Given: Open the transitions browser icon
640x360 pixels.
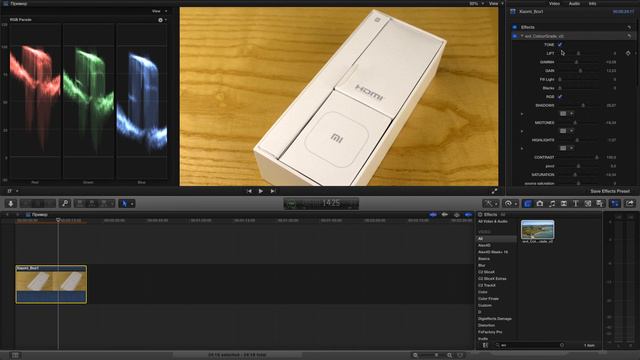Looking at the screenshot, I should pos(564,203).
